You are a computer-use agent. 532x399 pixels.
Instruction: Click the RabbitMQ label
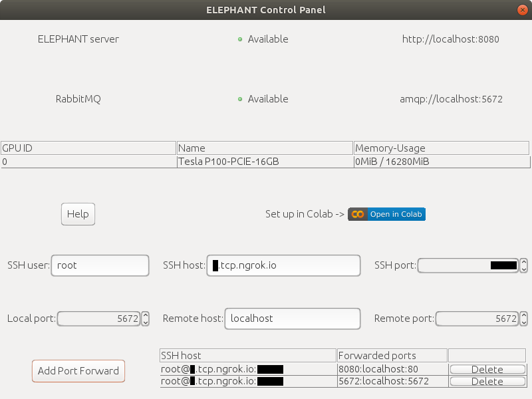(78, 99)
